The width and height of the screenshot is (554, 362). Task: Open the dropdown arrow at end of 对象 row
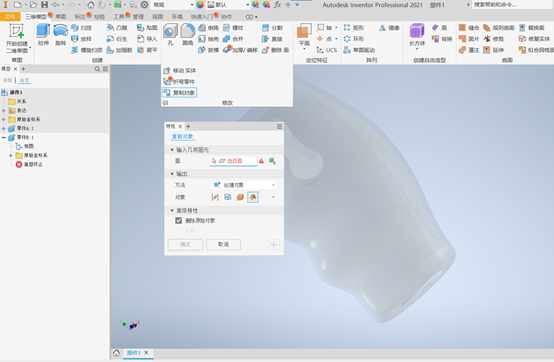coord(273,197)
